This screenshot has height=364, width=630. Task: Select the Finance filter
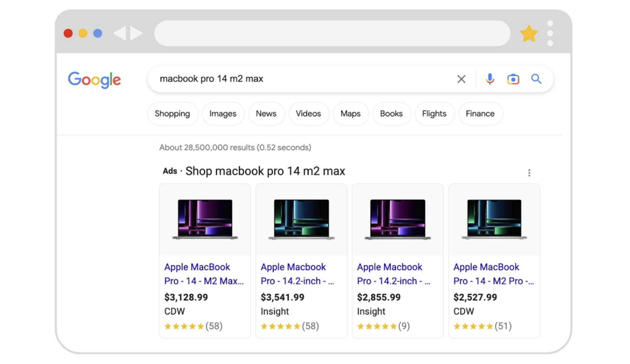[480, 114]
